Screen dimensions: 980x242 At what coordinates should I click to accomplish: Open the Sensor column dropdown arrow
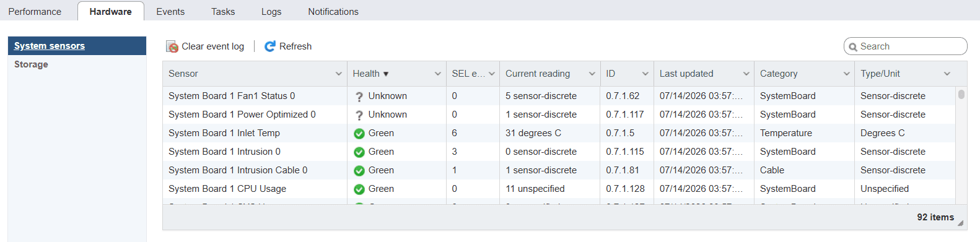point(339,74)
